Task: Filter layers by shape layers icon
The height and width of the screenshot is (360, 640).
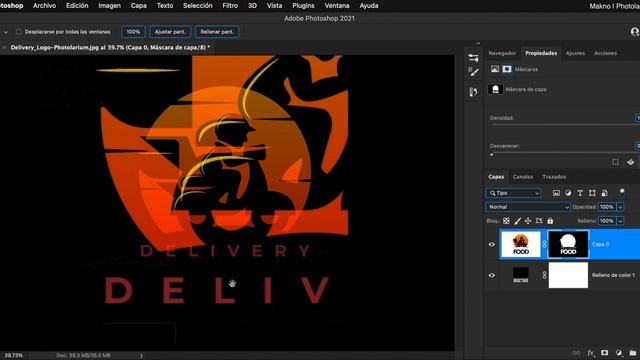Action: pyautogui.click(x=592, y=193)
